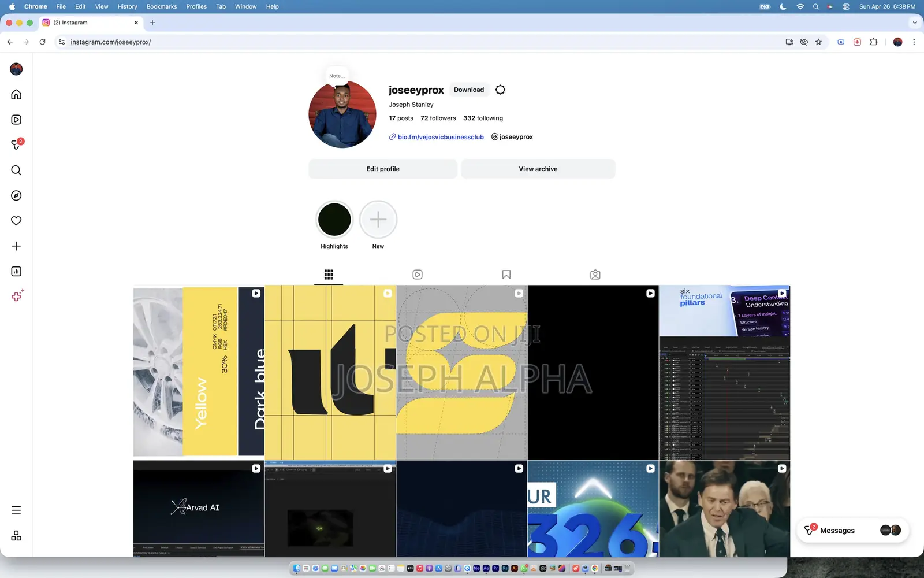The image size is (924, 578).
Task: Click the Edit profile button
Action: pos(383,169)
